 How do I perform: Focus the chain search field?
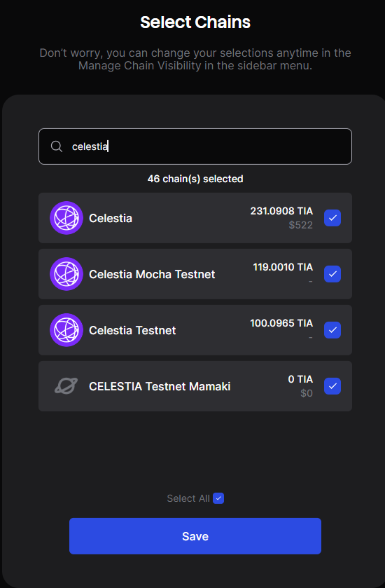coord(195,146)
